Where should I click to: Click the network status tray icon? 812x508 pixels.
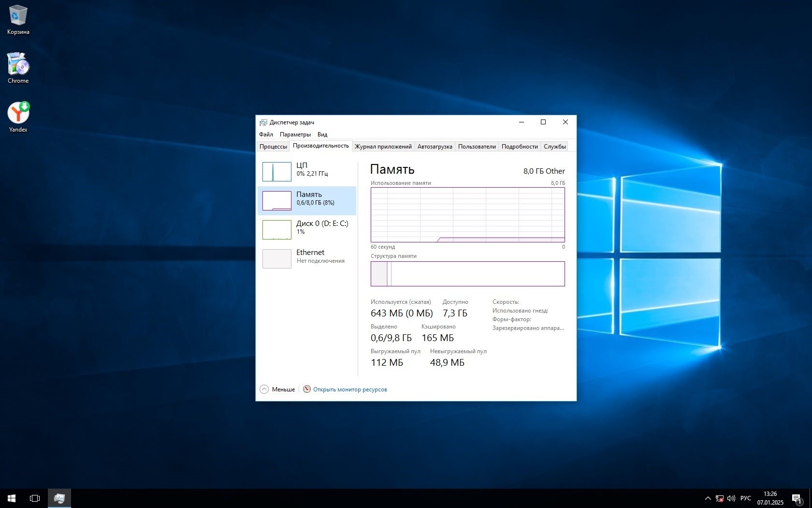[719, 498]
